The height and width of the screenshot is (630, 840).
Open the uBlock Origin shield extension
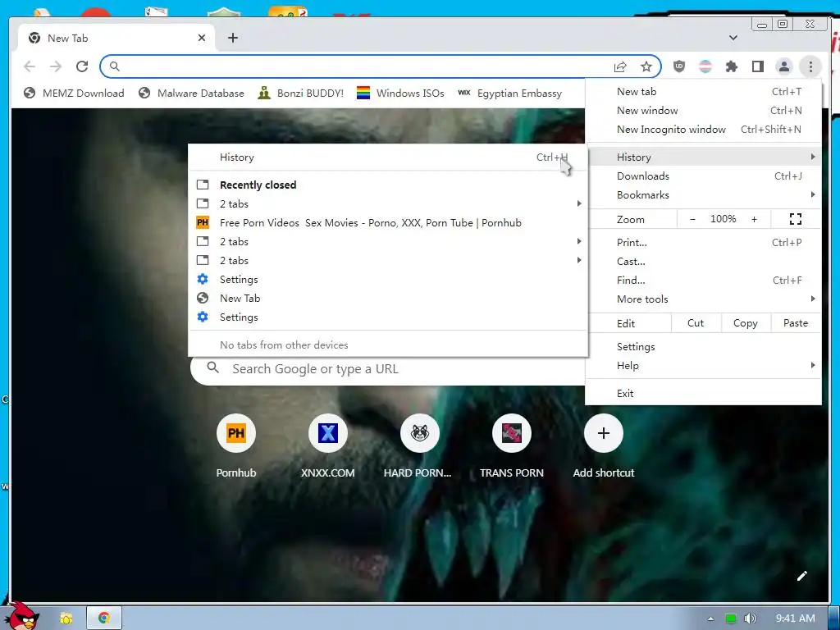[678, 66]
